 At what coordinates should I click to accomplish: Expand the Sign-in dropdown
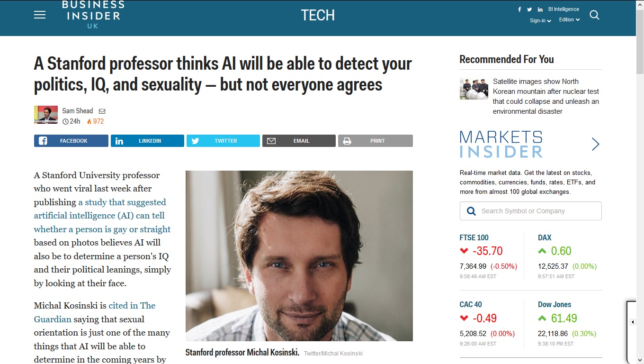tap(540, 20)
